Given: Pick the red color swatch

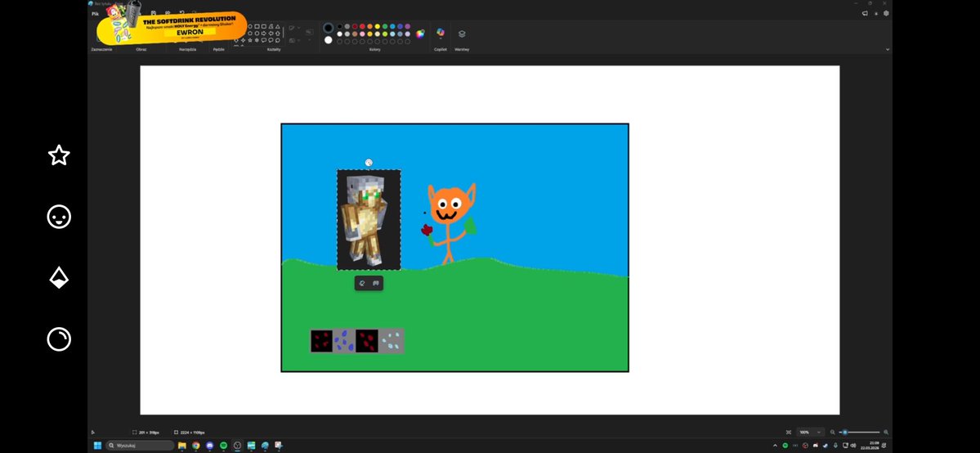Looking at the screenshot, I should point(362,26).
